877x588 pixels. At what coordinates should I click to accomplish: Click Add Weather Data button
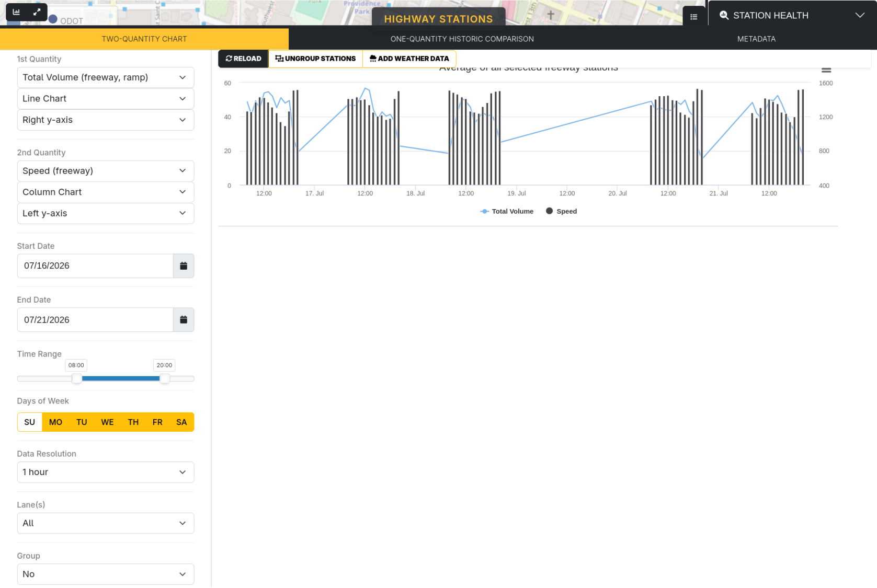tap(409, 59)
